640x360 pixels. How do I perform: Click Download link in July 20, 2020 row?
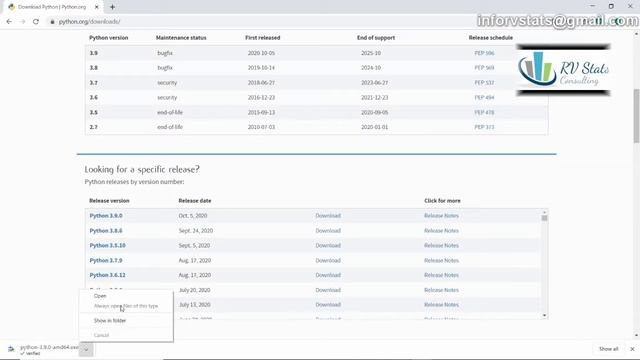328,290
